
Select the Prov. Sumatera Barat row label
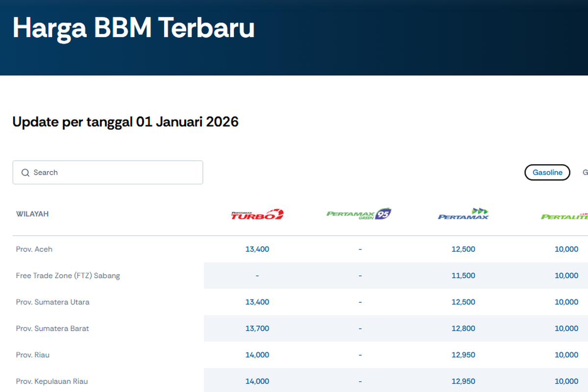52,328
